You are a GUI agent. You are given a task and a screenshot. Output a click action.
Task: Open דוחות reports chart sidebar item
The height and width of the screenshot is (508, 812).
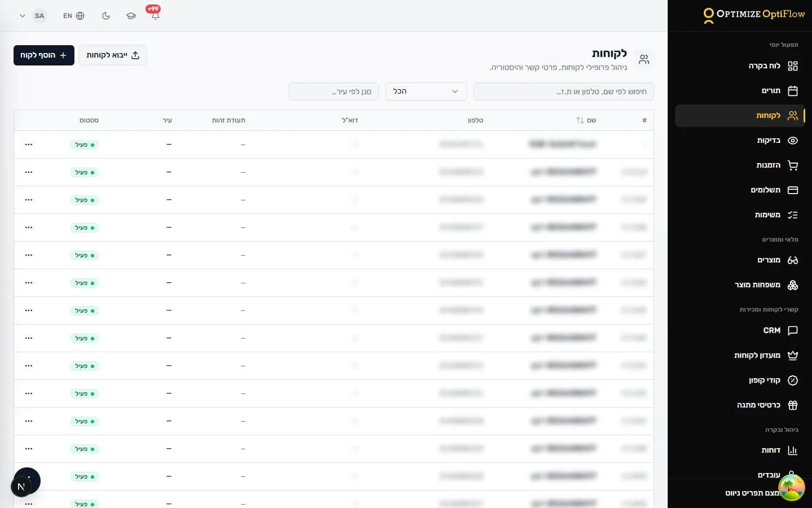coord(740,450)
